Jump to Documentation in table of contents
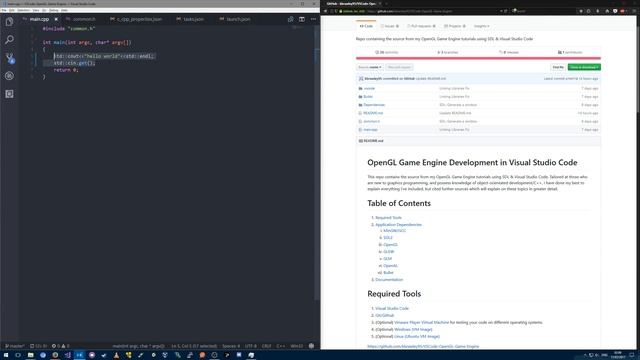 389,280
